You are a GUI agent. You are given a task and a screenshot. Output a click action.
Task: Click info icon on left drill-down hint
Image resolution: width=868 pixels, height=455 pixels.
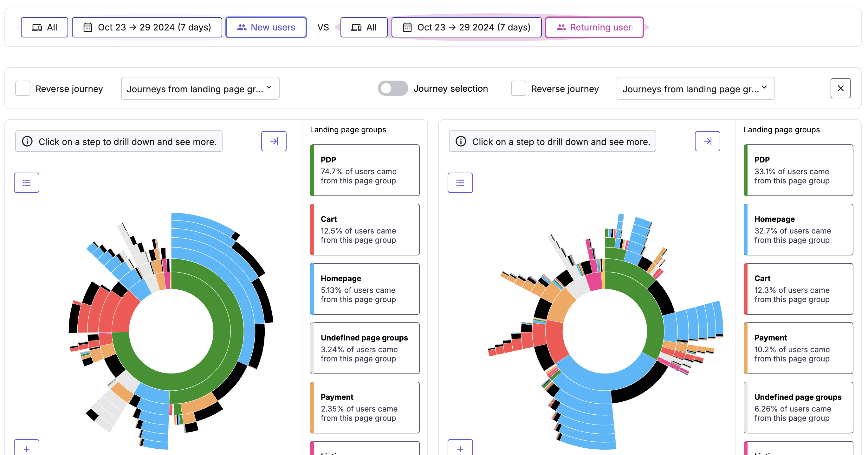pos(27,141)
